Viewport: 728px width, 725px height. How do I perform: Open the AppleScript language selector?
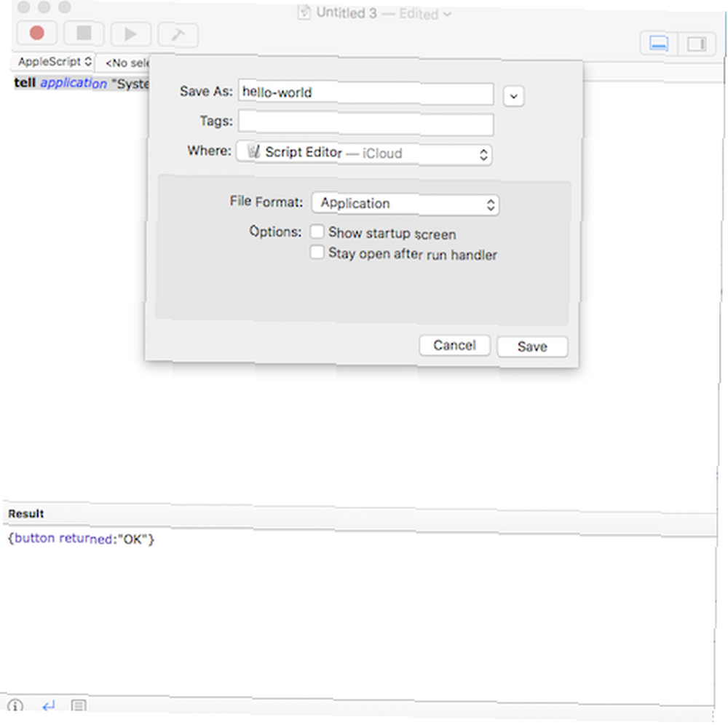pos(54,62)
